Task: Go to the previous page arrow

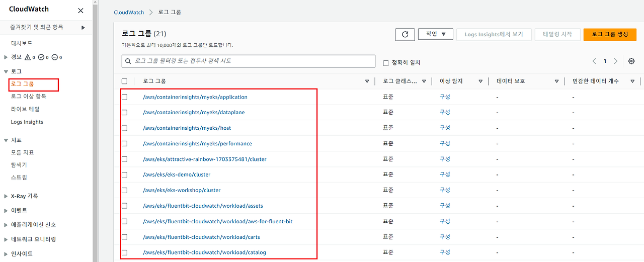Action: (x=594, y=61)
